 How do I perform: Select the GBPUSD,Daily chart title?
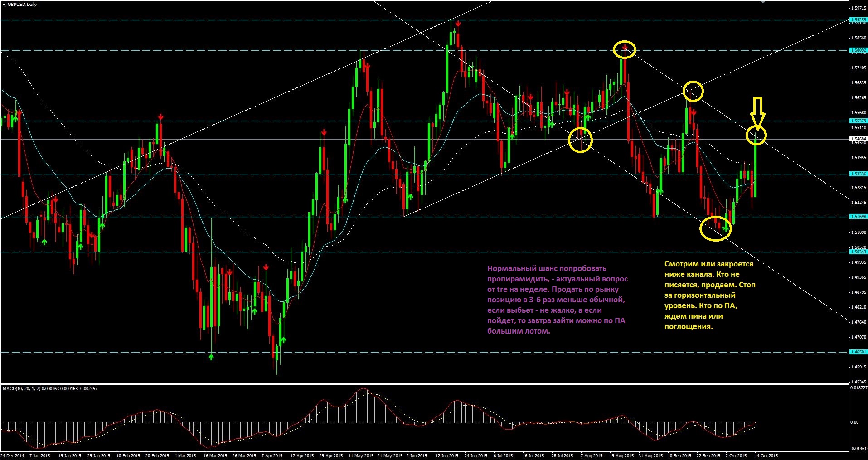click(22, 5)
